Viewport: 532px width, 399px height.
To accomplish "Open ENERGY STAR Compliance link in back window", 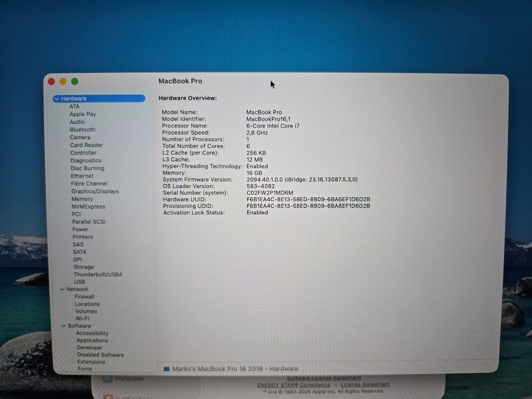I will coord(294,385).
